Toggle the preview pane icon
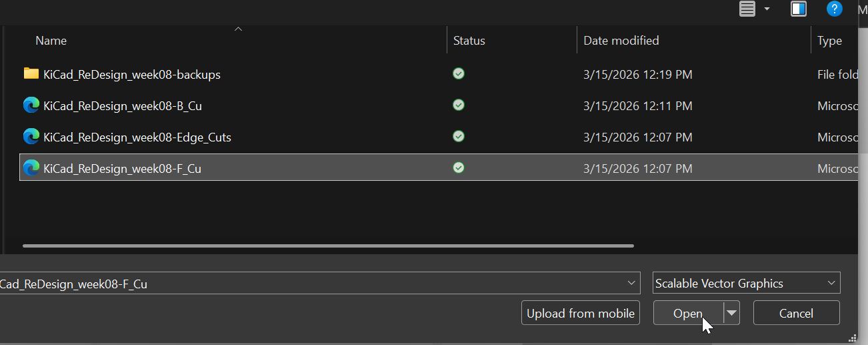Viewport: 868px width, 345px height. click(x=798, y=9)
